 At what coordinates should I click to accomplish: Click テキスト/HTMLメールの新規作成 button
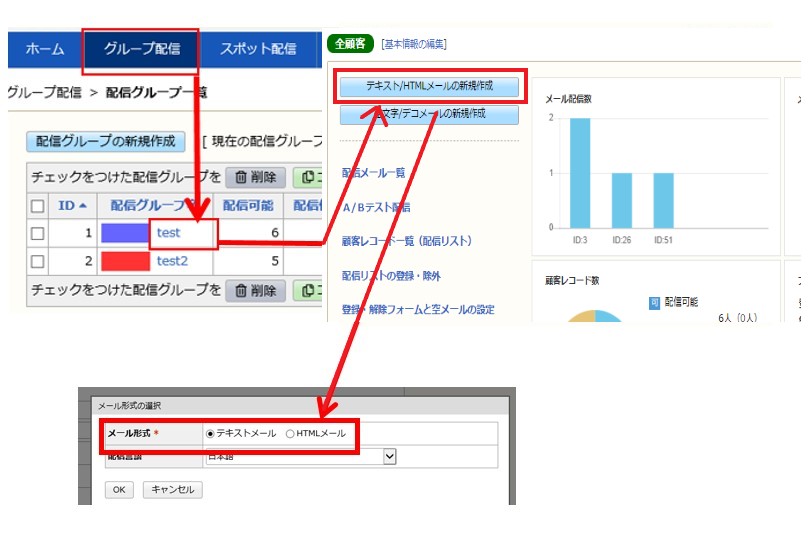(x=429, y=86)
